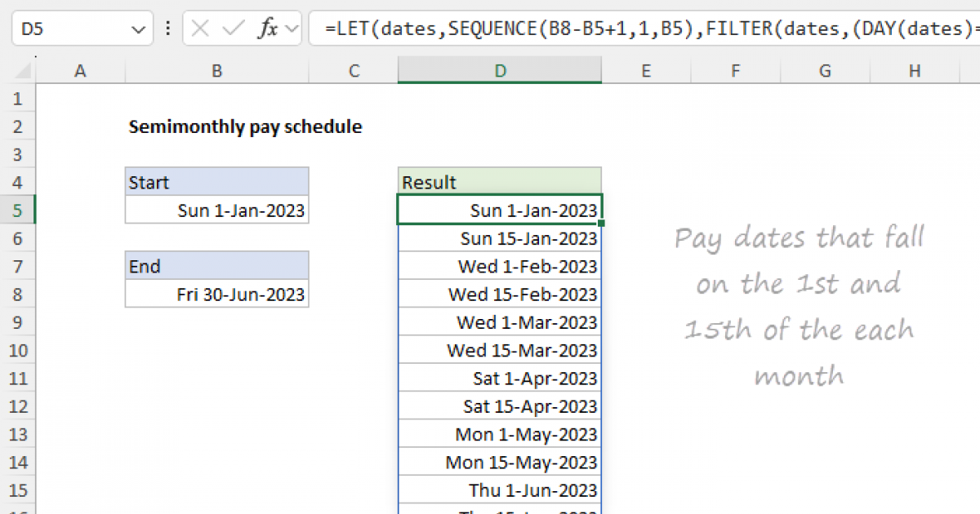Image resolution: width=980 pixels, height=514 pixels.
Task: Click the Wed 1-Feb-2023 result cell
Action: pos(499,265)
